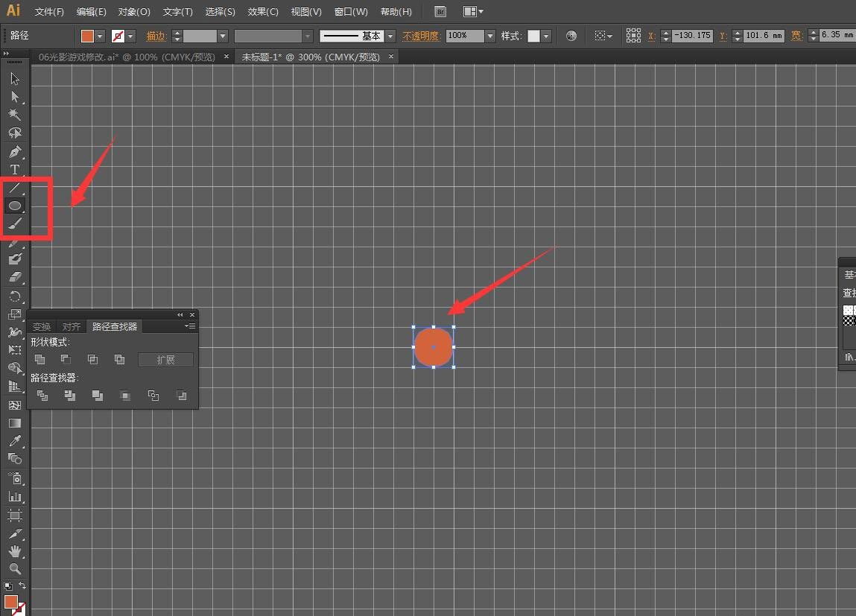Swap fill and stroke colors
The width and height of the screenshot is (856, 616).
pyautogui.click(x=22, y=585)
